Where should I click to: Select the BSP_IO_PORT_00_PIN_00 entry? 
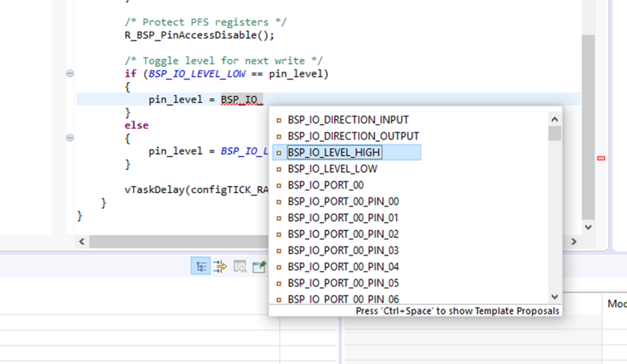coord(343,201)
